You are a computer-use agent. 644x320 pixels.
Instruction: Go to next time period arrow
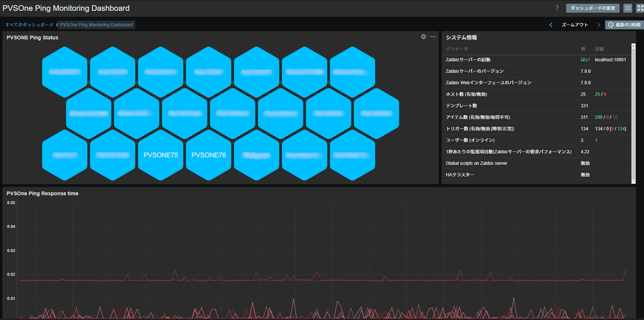click(x=599, y=25)
